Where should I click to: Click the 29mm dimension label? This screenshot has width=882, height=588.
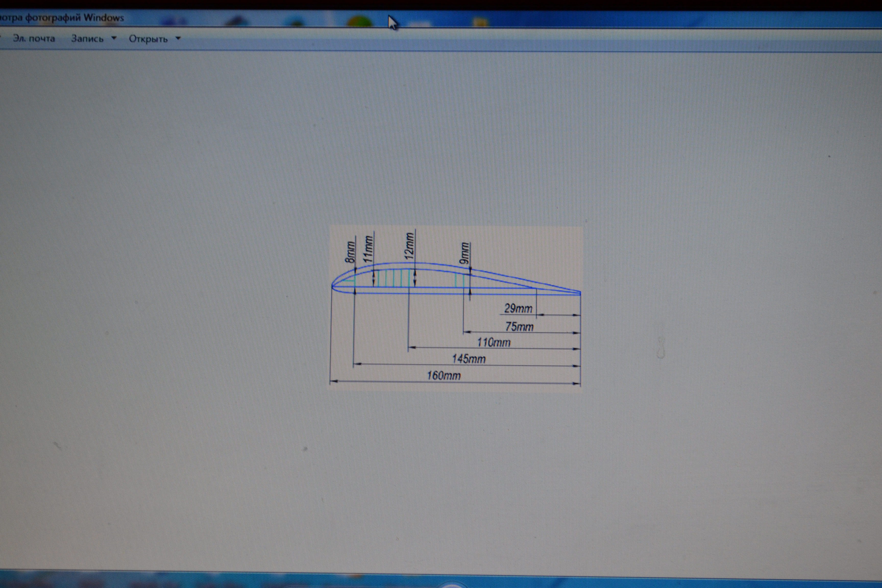pos(518,308)
